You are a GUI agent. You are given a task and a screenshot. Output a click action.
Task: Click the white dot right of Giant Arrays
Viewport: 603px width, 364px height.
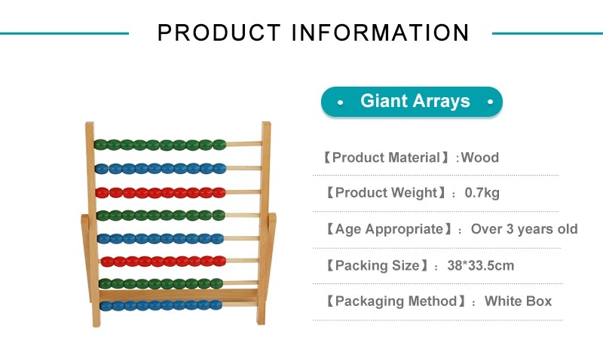coord(490,102)
